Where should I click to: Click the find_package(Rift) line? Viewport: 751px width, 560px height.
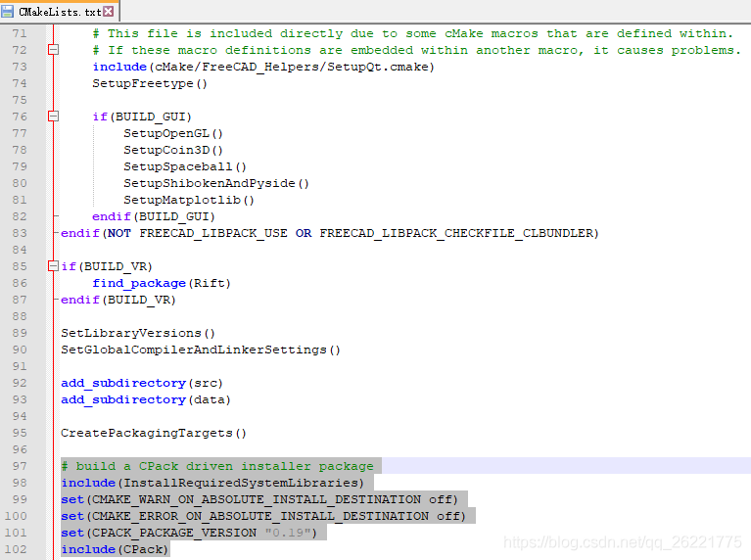coord(162,283)
